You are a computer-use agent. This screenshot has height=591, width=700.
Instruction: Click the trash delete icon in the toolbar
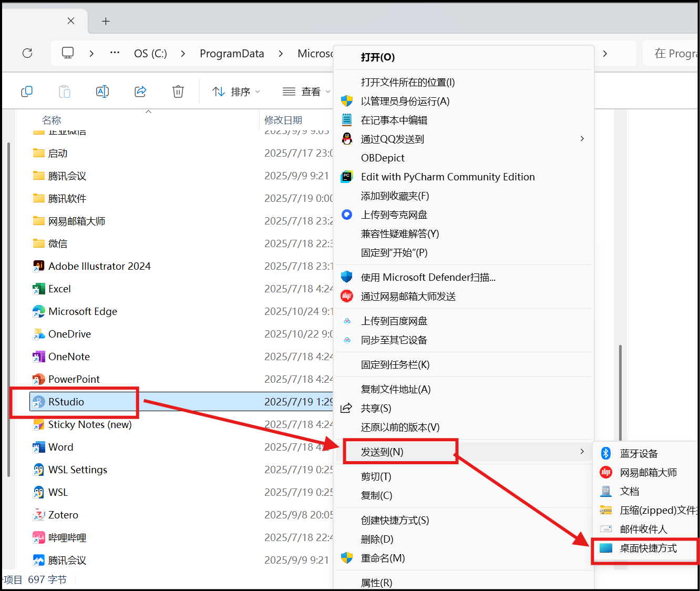[x=178, y=91]
